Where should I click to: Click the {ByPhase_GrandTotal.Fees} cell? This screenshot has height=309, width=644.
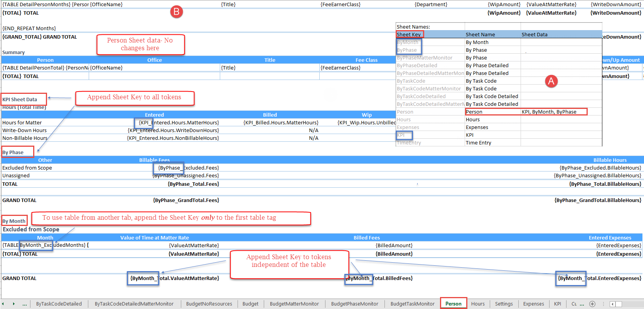(x=186, y=200)
